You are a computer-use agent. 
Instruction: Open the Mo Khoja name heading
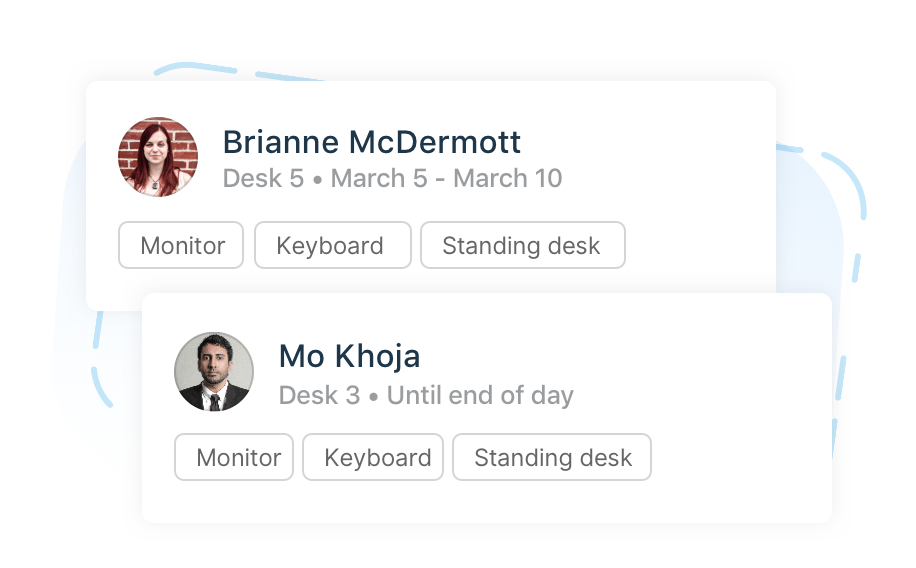(349, 356)
